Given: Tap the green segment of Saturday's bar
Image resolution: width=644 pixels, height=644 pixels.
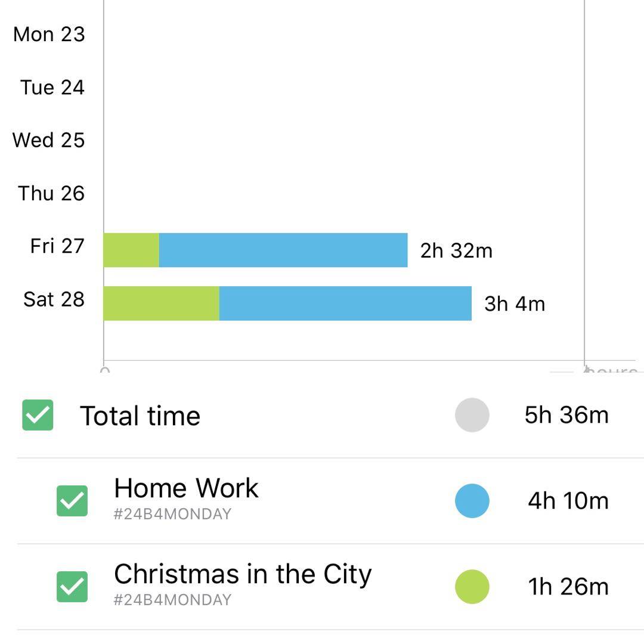Looking at the screenshot, I should coord(161,304).
